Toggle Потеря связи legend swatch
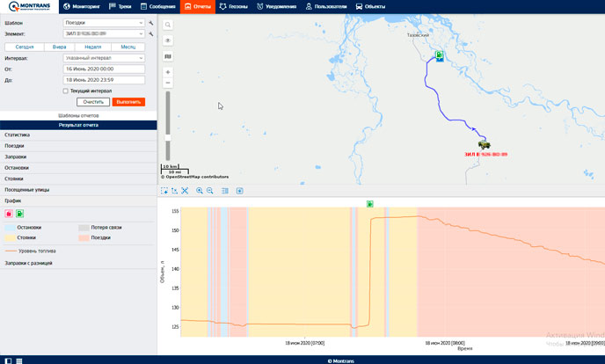605x364 pixels. tap(84, 228)
